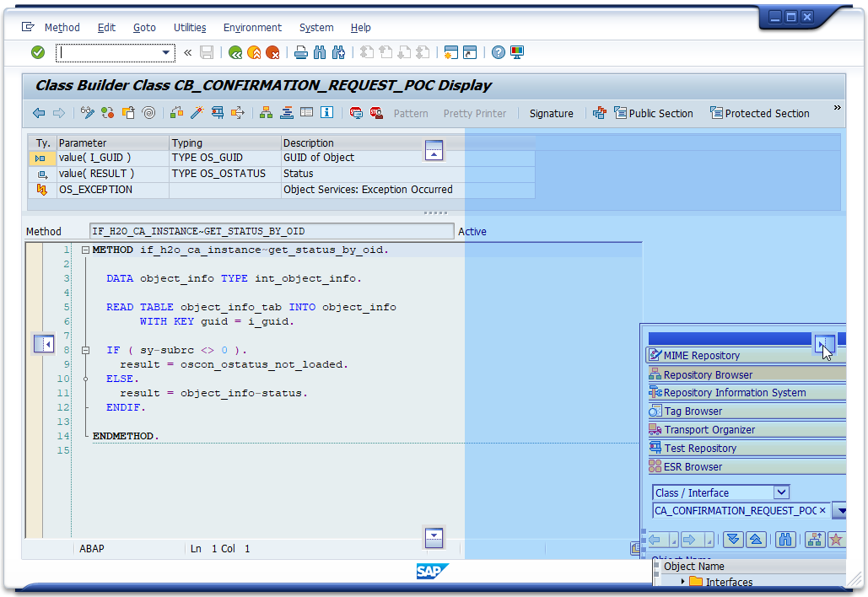Click the green Back icon in standard toolbar
This screenshot has width=868, height=597.
pos(235,52)
